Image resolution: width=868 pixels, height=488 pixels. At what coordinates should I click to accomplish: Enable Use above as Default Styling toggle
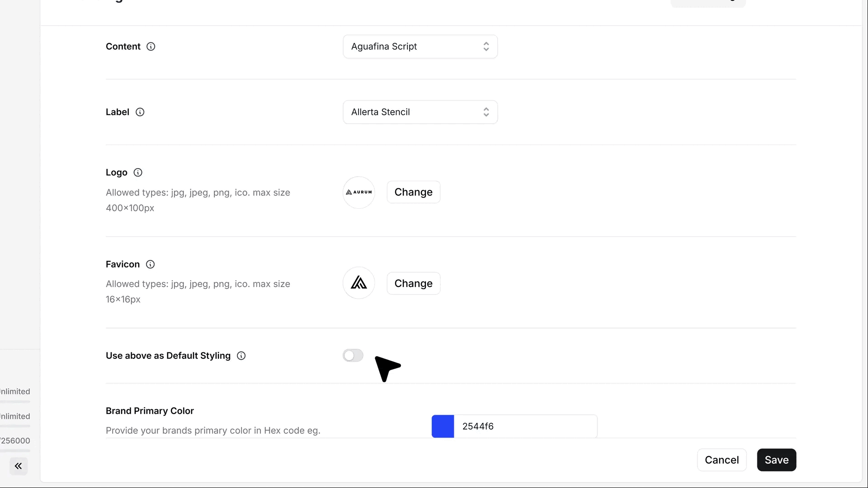353,356
